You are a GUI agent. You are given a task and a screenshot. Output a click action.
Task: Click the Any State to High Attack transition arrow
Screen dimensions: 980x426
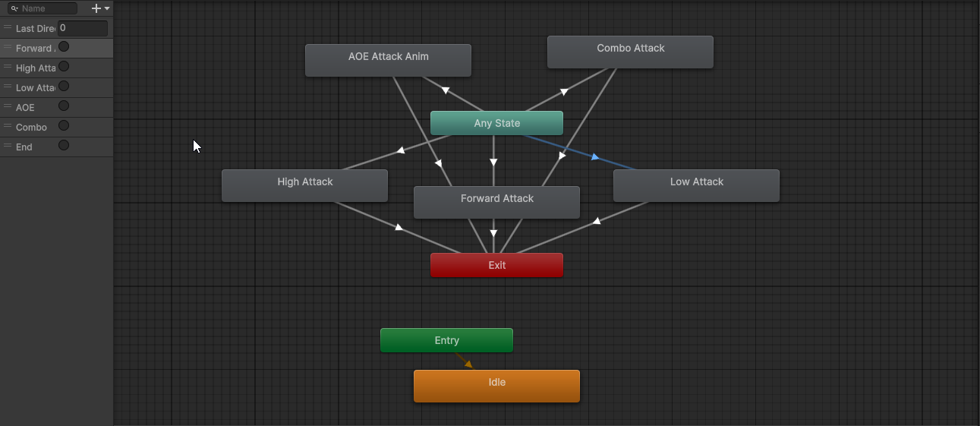[400, 150]
